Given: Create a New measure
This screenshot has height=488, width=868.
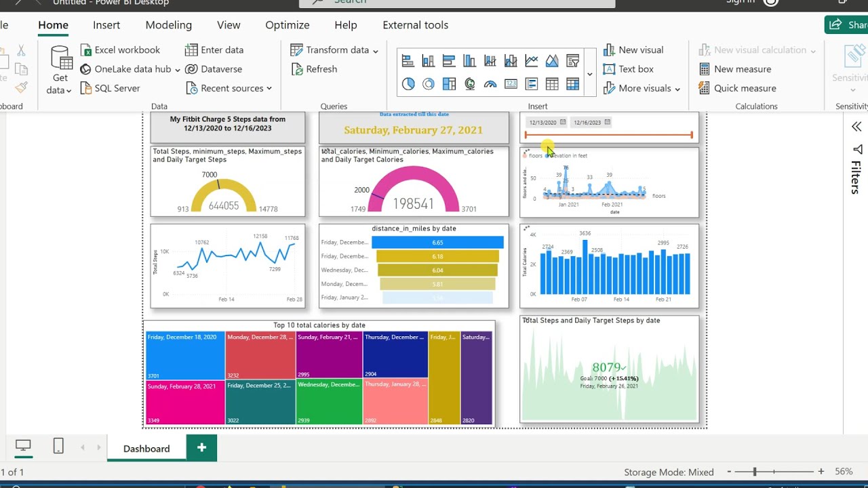Looking at the screenshot, I should [734, 69].
